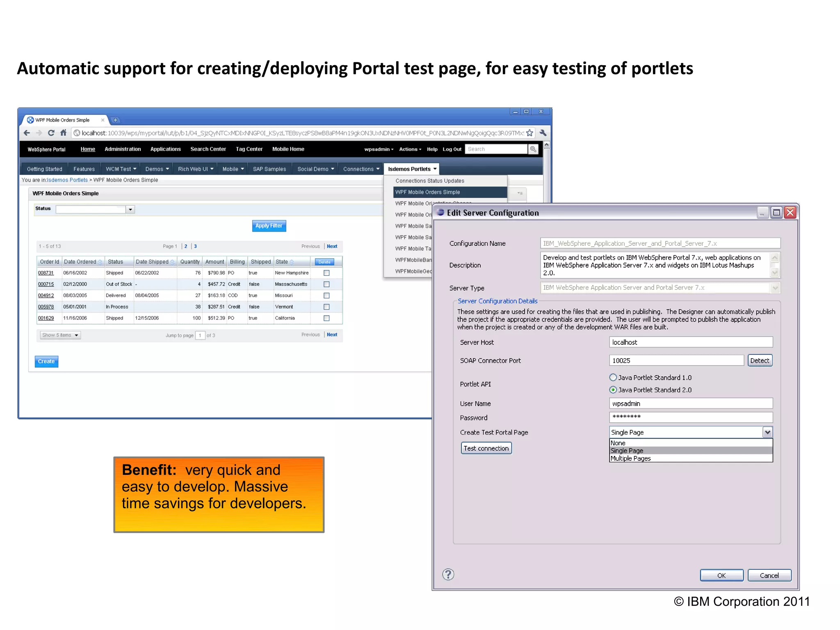Viewport: 840px width, 630px height.
Task: Click Cancel in Edit Server Configuration
Action: click(769, 575)
